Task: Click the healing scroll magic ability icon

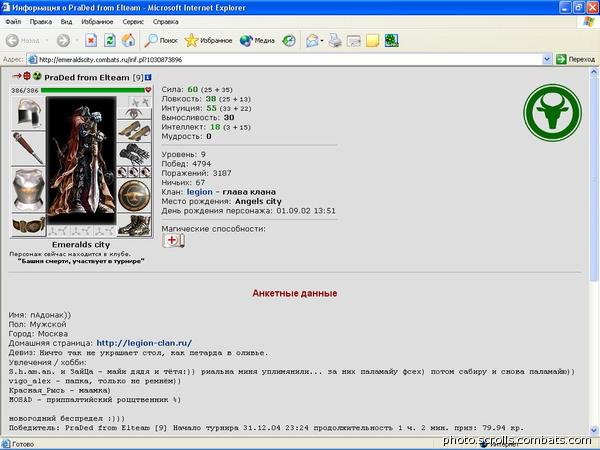Action: point(173,240)
